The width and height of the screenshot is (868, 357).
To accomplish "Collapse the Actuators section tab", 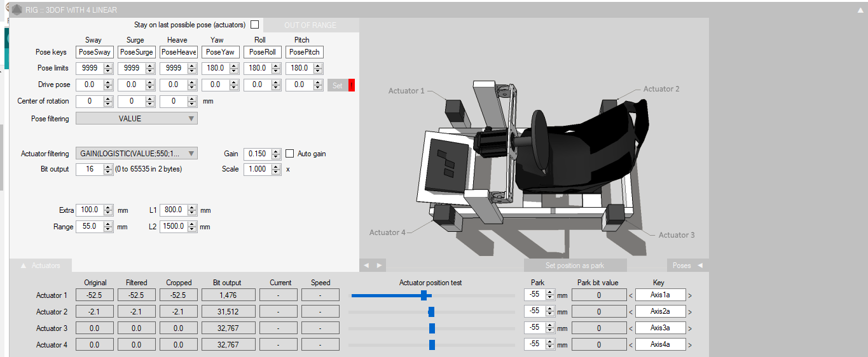I will [41, 266].
